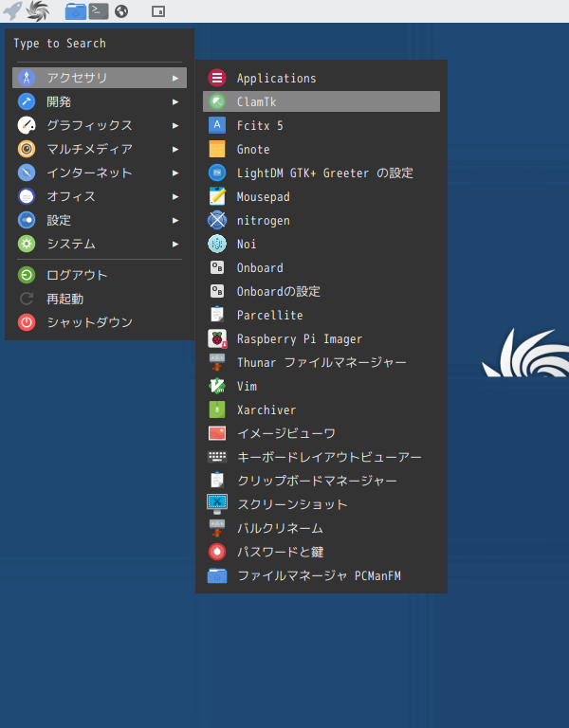The height and width of the screenshot is (728, 569).
Task: Launch Onboard on-screen keyboard
Action: pyautogui.click(x=321, y=268)
